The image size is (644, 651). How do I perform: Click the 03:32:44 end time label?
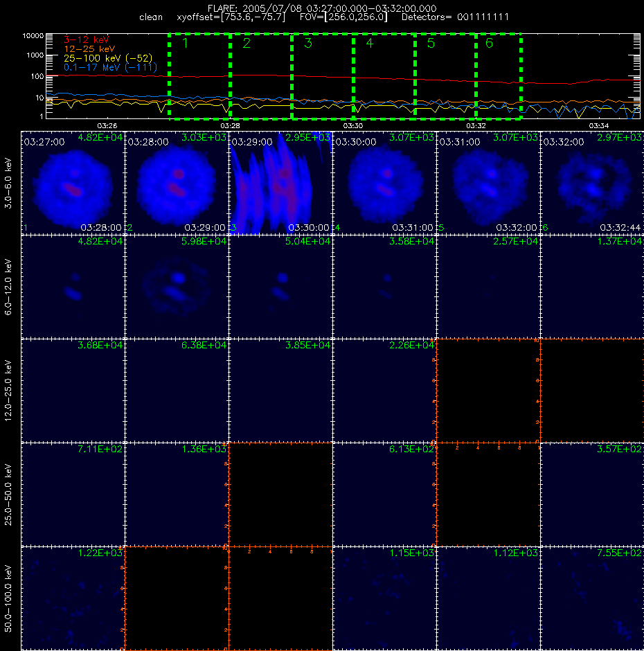(x=620, y=228)
